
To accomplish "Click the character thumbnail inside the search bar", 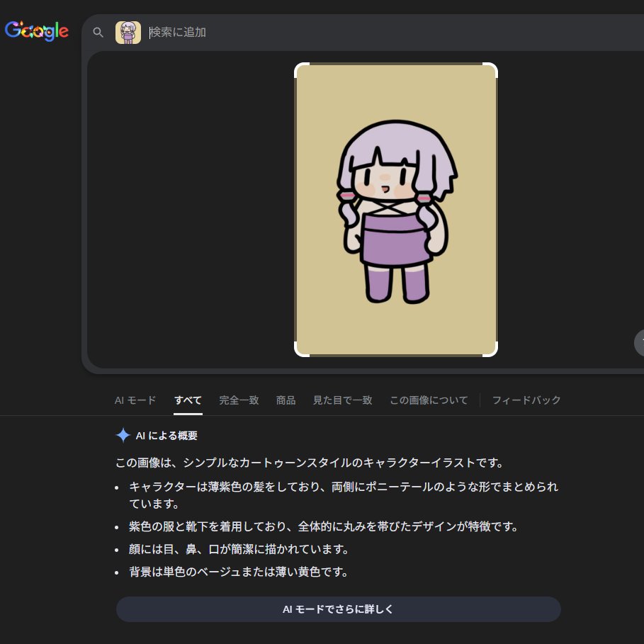I will (128, 32).
